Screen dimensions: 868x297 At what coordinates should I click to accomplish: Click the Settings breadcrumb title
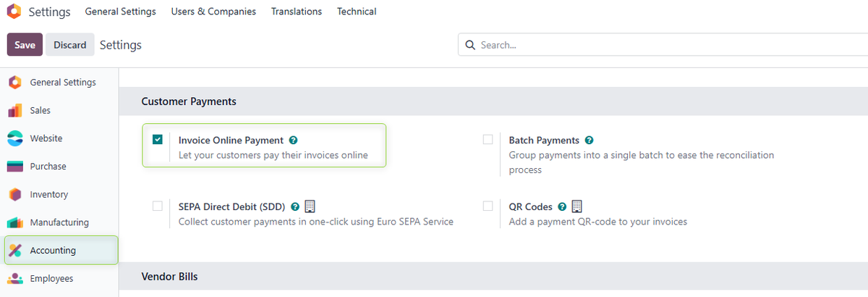pos(121,45)
